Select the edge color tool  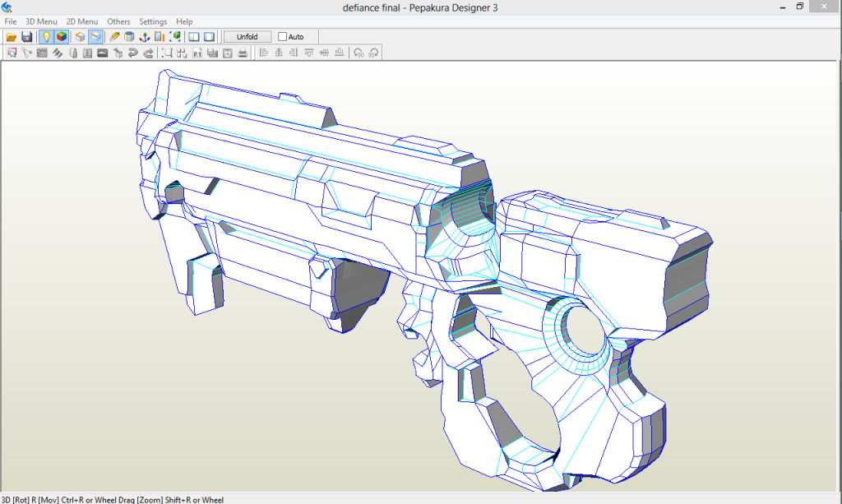(57, 53)
